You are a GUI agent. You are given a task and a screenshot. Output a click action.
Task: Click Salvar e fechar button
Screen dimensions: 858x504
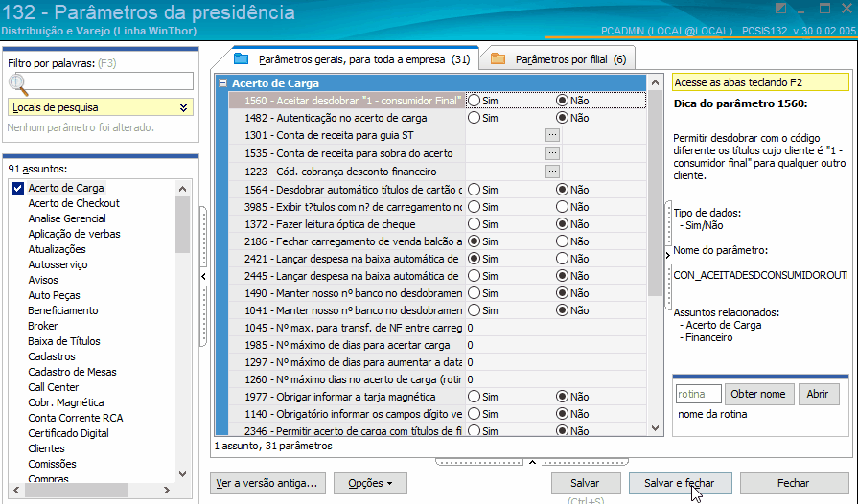[x=680, y=483]
